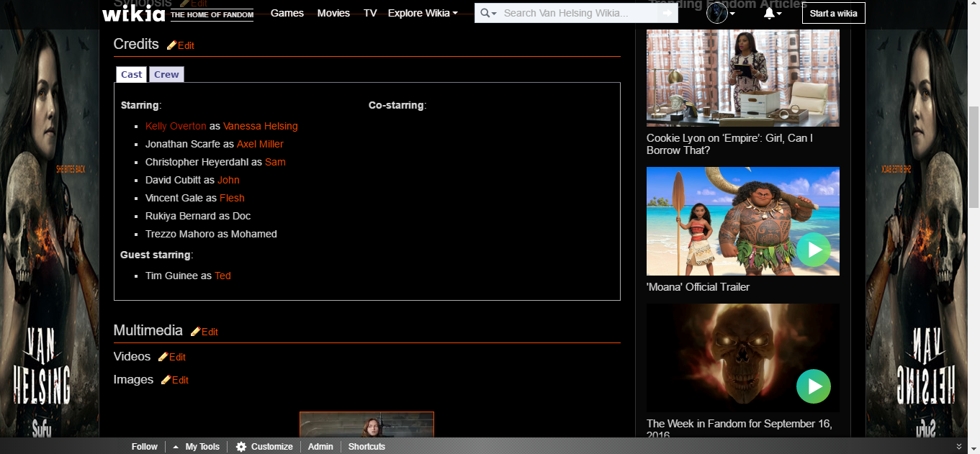Open the Vanessa Helsing link
This screenshot has height=454, width=980.
point(261,126)
